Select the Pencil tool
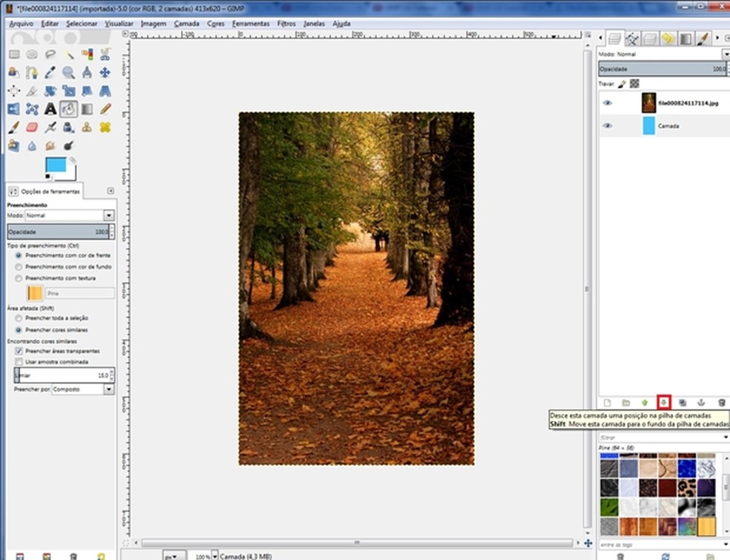This screenshot has height=560, width=730. click(105, 109)
